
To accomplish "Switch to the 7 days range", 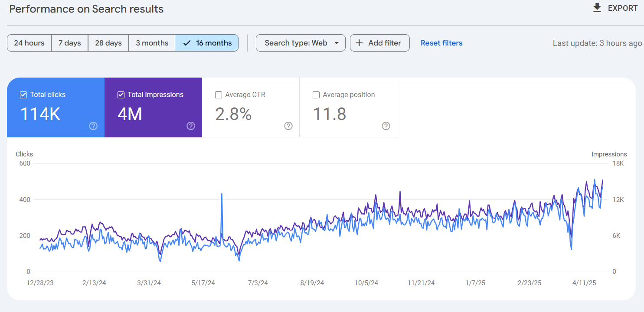I will click(69, 43).
